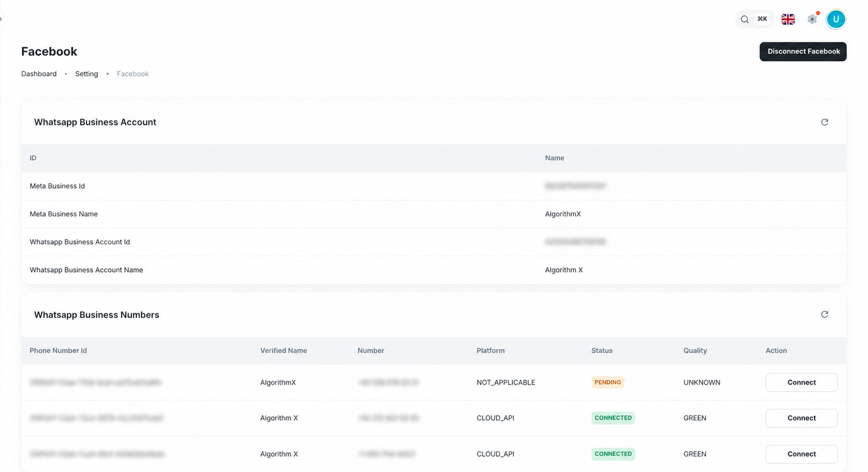868x472 pixels.
Task: Click the Meta Business Name row label
Action: pyautogui.click(x=64, y=214)
